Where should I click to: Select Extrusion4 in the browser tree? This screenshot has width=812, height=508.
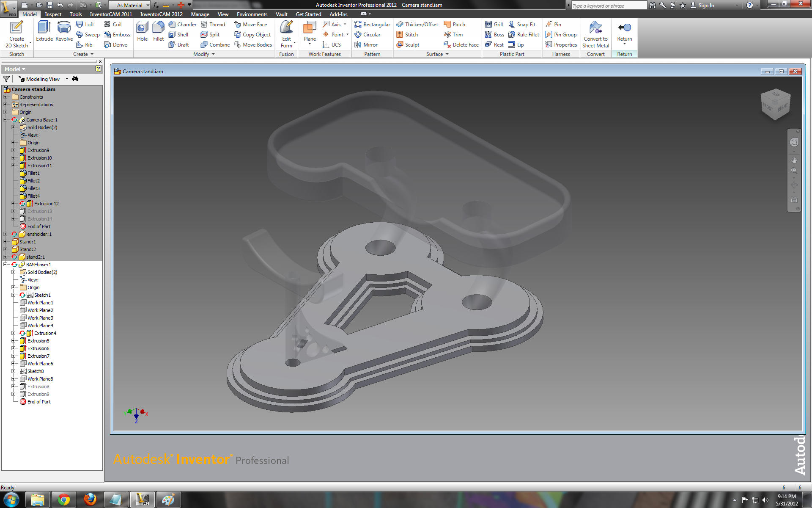click(x=45, y=333)
